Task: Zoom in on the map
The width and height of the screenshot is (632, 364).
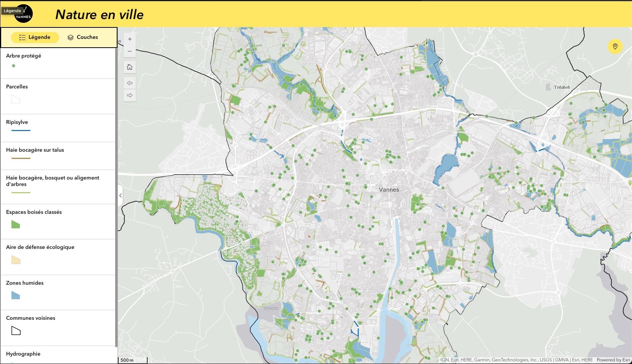Action: 130,39
